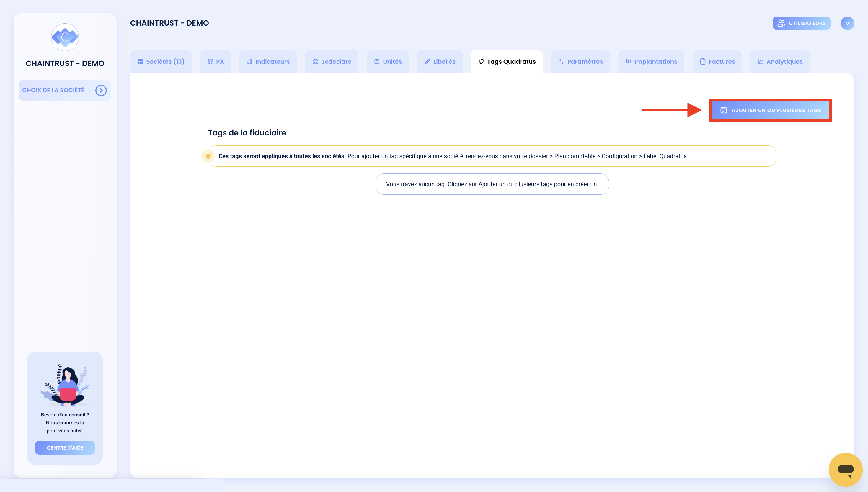Switch to the Analytiques tab
The image size is (868, 492).
780,61
